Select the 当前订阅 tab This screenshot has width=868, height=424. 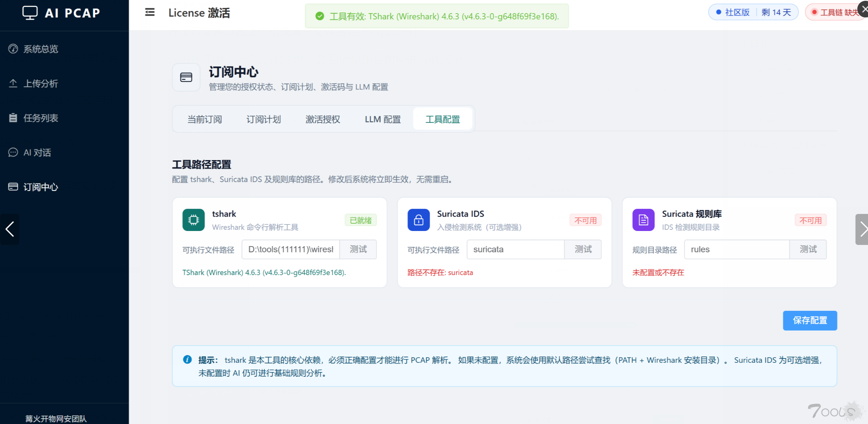click(x=205, y=119)
